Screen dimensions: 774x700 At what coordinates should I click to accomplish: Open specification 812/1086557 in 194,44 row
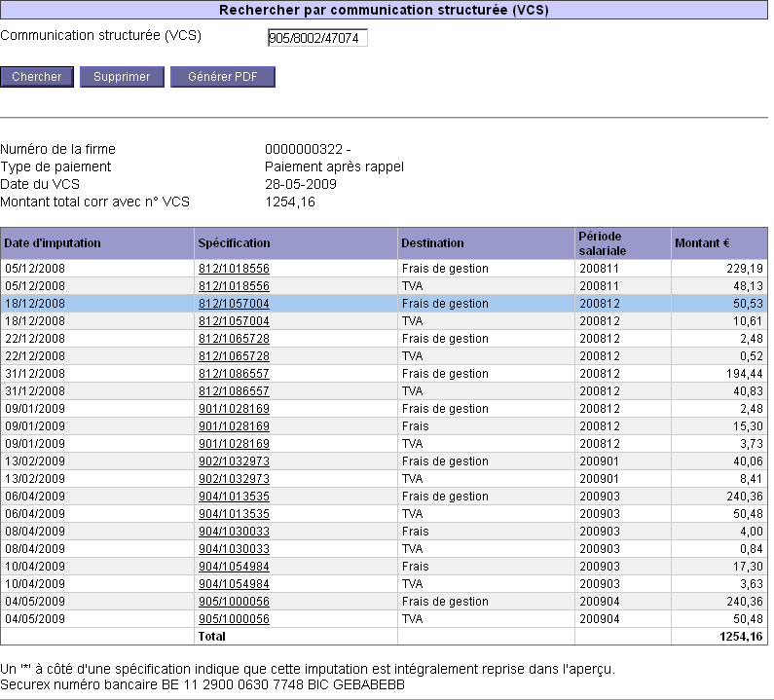[234, 374]
